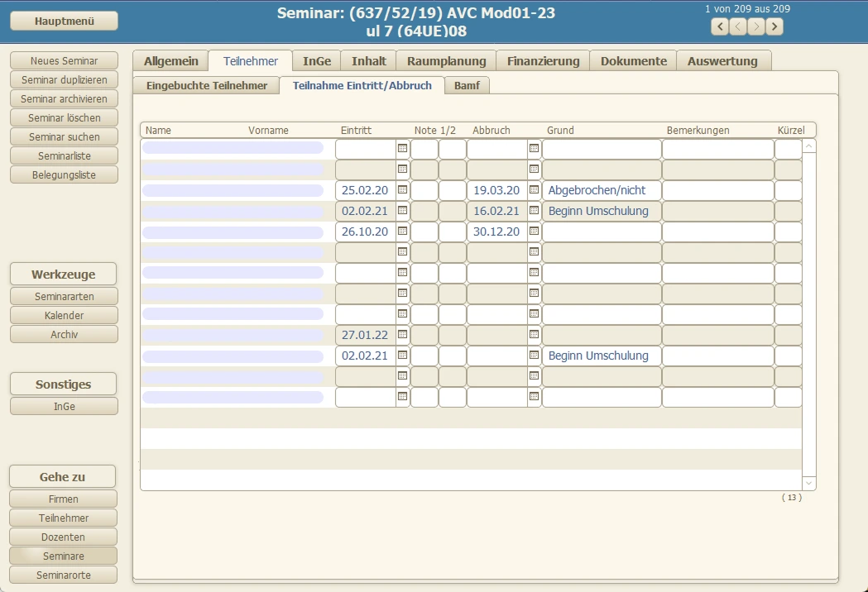Open calendar picker beside Eintritt 25.02.20

(x=403, y=190)
